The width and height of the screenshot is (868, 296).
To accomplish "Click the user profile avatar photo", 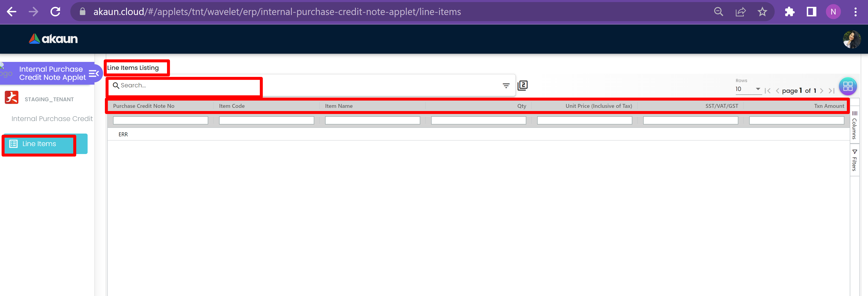I will click(x=851, y=39).
